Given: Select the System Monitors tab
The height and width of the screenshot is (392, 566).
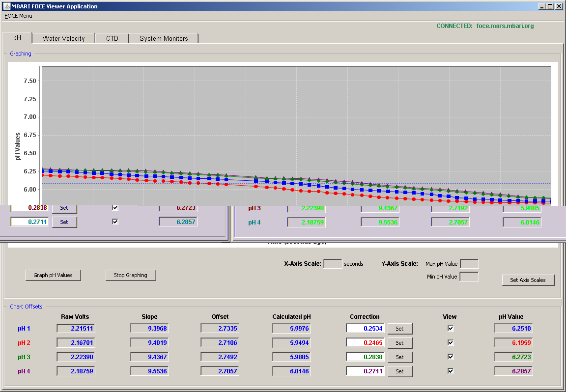Looking at the screenshot, I should click(164, 39).
